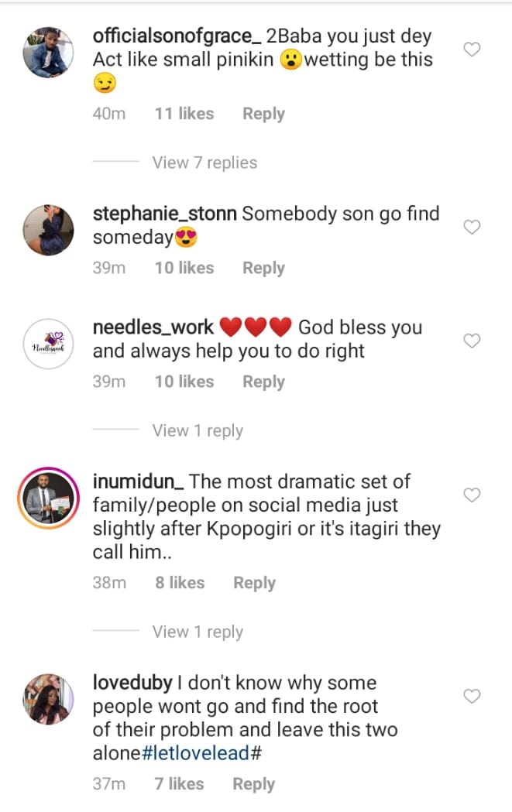Tap the needles_work profile logo
Image resolution: width=512 pixels, height=812 pixels.
49,344
